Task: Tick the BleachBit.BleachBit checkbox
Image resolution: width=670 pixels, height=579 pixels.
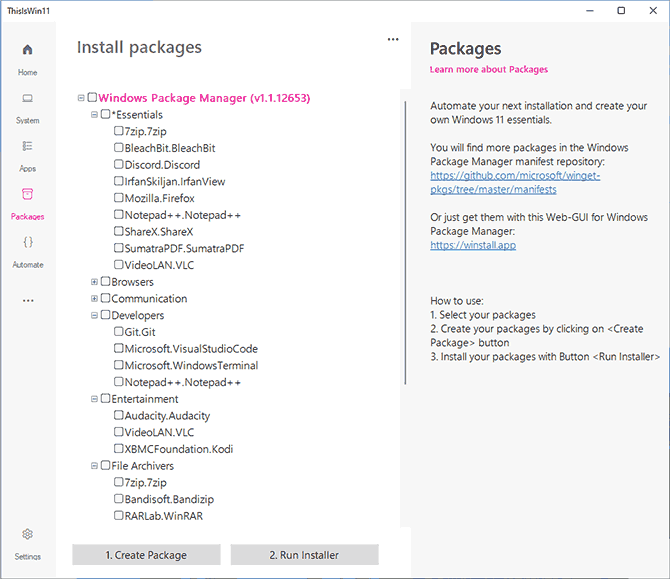Action: click(119, 147)
